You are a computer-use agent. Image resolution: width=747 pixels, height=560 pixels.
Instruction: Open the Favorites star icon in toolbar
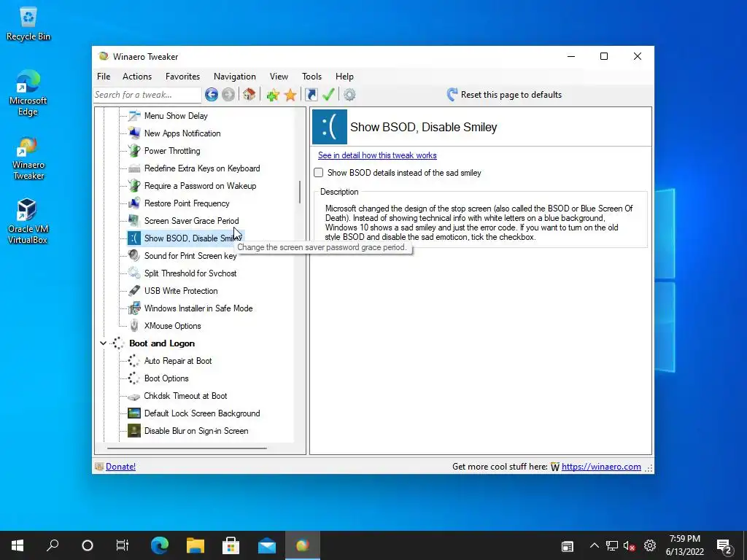[x=290, y=95]
